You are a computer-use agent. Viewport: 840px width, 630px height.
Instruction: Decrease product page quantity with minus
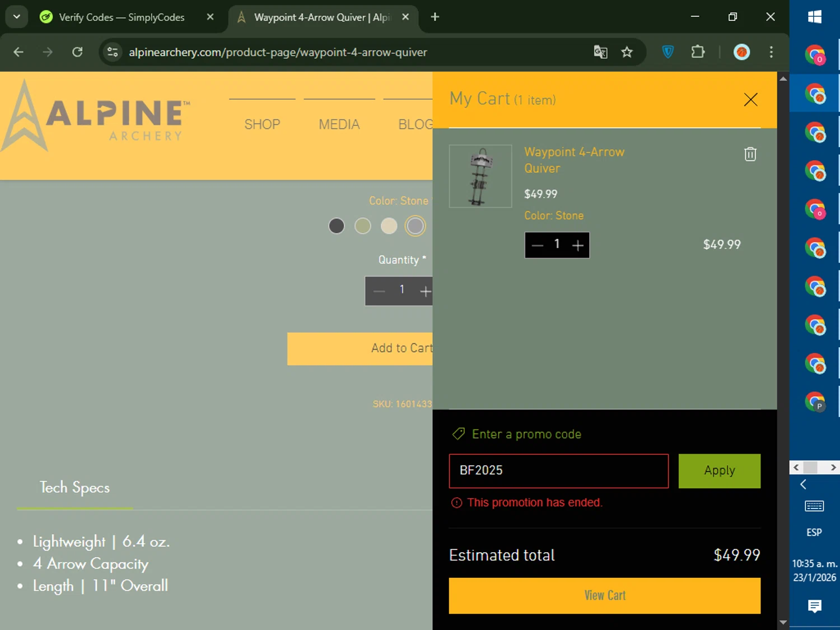click(379, 291)
